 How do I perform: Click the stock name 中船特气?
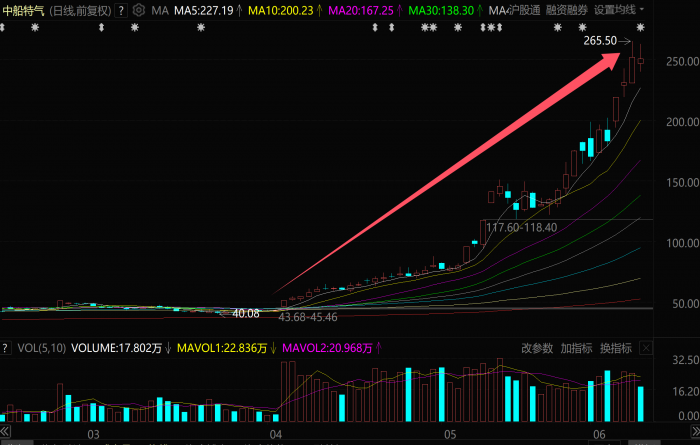[23, 10]
